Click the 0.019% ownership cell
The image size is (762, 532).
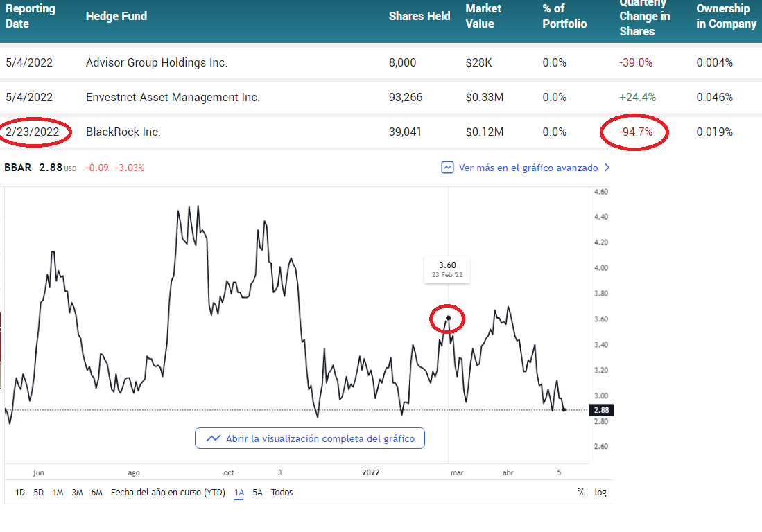pos(714,132)
